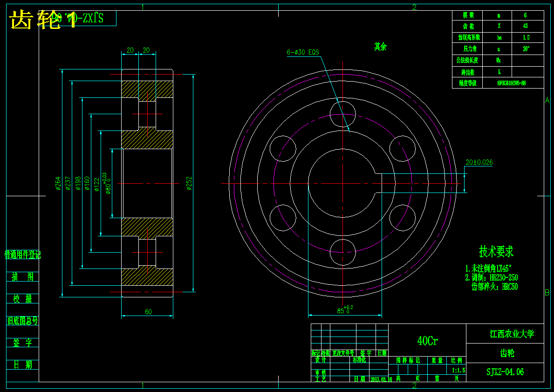554x392 pixels.
Task: Click the '6-ø30 EQS' hole callout text
Action: (x=303, y=52)
